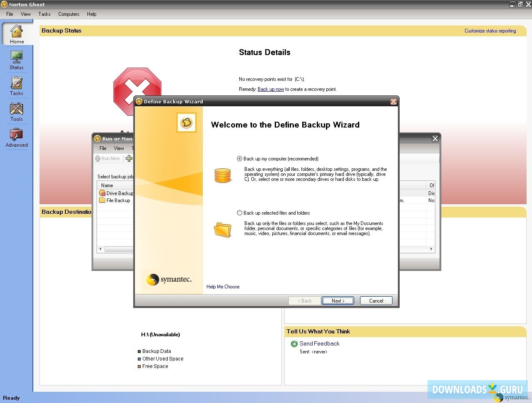The image size is (532, 403).
Task: Open View menu in Run or Manage window
Action: pyautogui.click(x=119, y=148)
